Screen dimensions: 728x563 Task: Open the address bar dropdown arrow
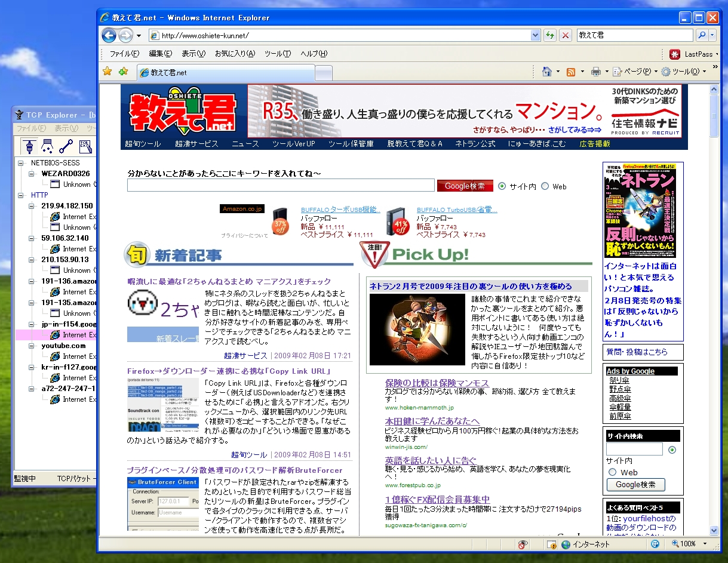(x=535, y=35)
